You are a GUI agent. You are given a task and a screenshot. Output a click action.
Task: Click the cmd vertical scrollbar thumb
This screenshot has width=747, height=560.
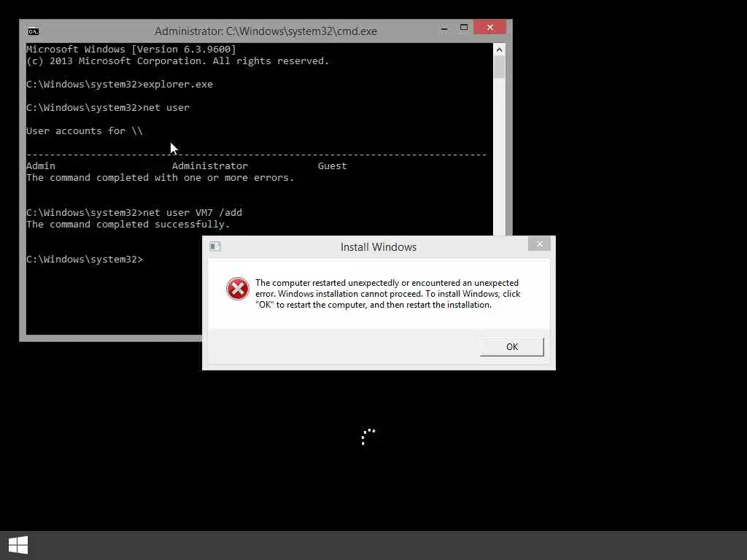pyautogui.click(x=499, y=67)
